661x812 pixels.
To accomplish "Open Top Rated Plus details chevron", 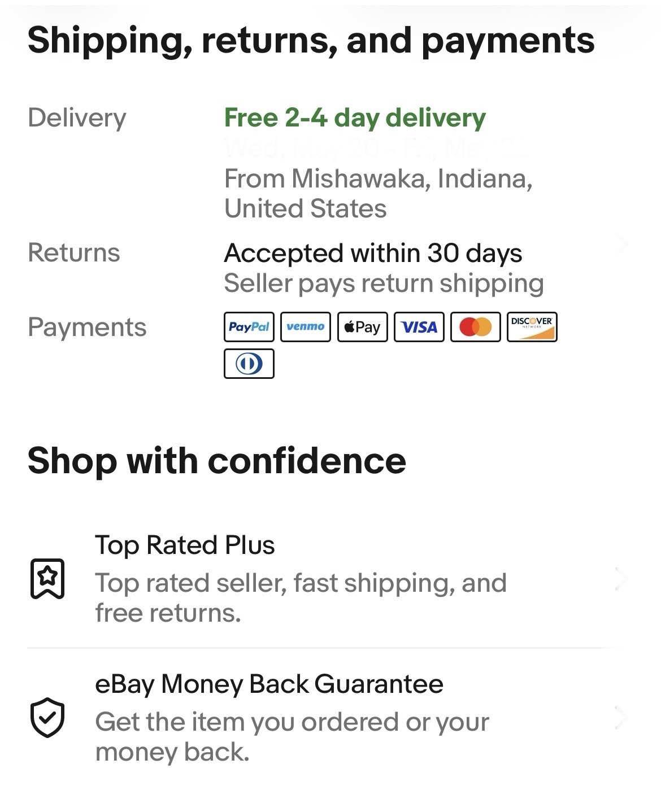I will coord(621,579).
